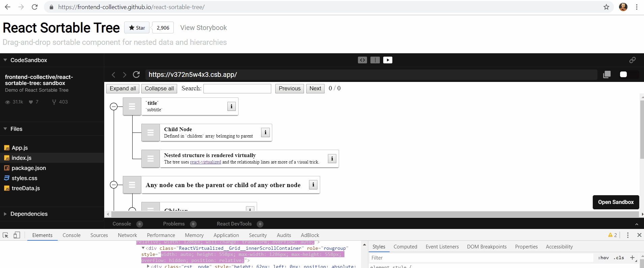
Task: Switch to DevTools Network tab
Action: click(128, 235)
